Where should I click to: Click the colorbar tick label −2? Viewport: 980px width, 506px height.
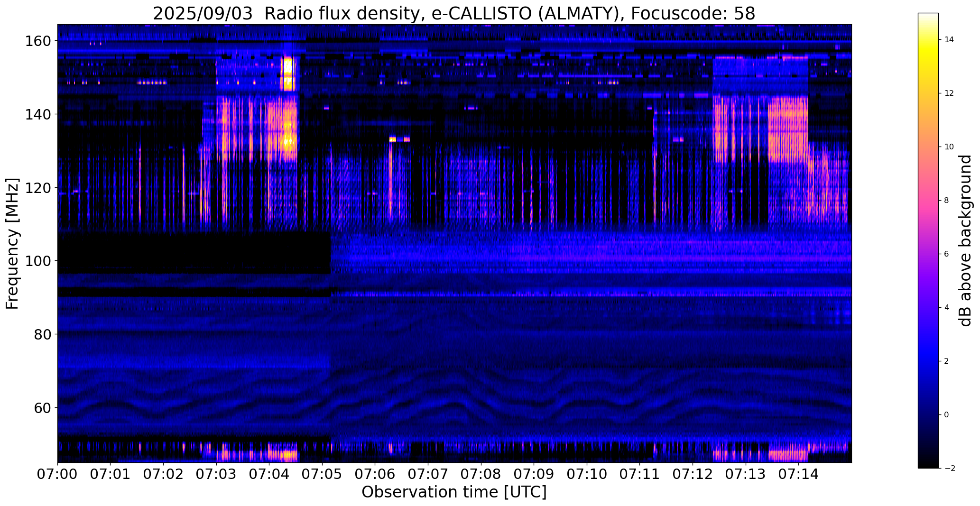pos(950,469)
